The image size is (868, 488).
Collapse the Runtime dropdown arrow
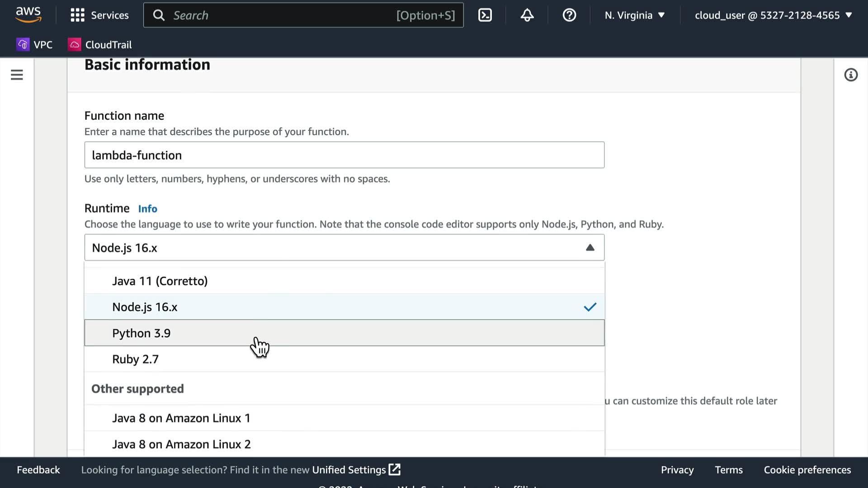[x=590, y=248]
